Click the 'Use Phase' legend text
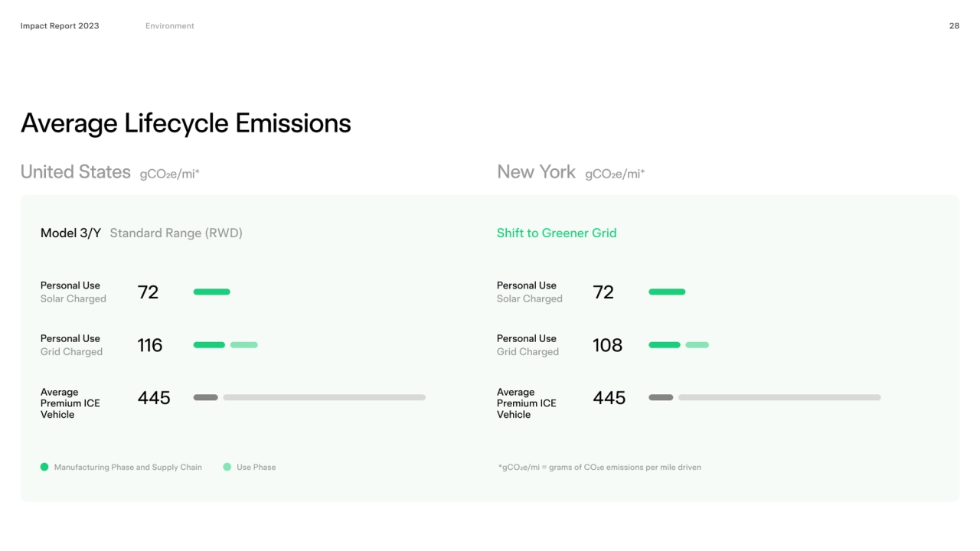 [256, 468]
